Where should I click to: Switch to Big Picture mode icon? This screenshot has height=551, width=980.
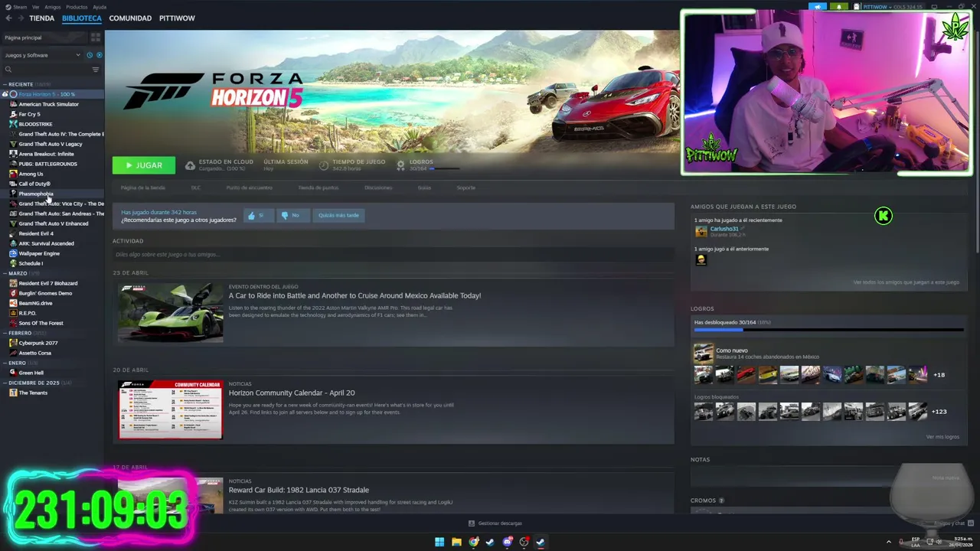pyautogui.click(x=936, y=7)
